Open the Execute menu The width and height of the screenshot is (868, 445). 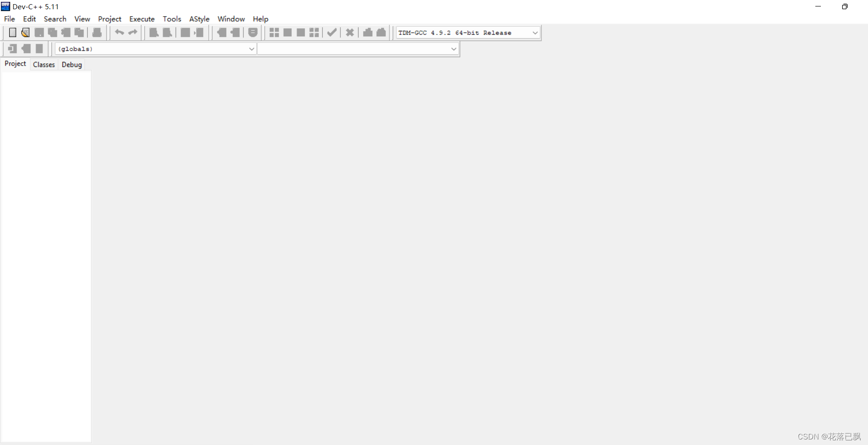click(x=142, y=19)
